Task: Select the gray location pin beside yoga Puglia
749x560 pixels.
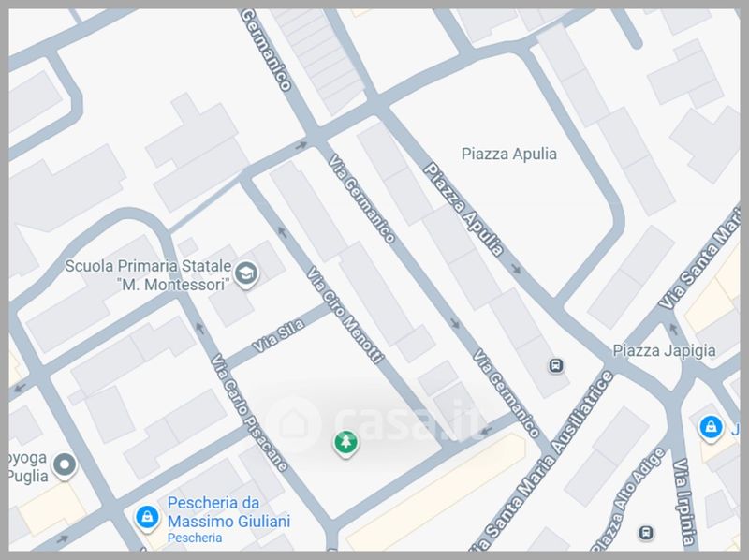Action: (x=65, y=465)
